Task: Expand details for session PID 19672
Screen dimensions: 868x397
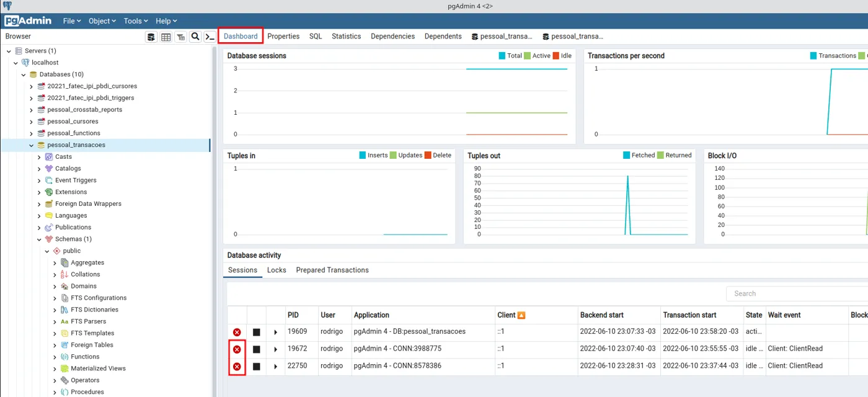Action: (275, 349)
